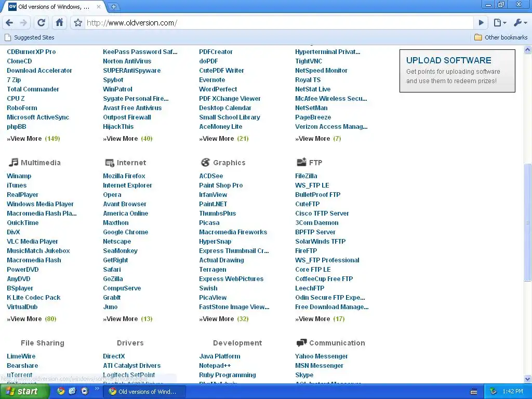This screenshot has width=532, height=399.
Task: Click the FTP category icon
Action: (302, 162)
